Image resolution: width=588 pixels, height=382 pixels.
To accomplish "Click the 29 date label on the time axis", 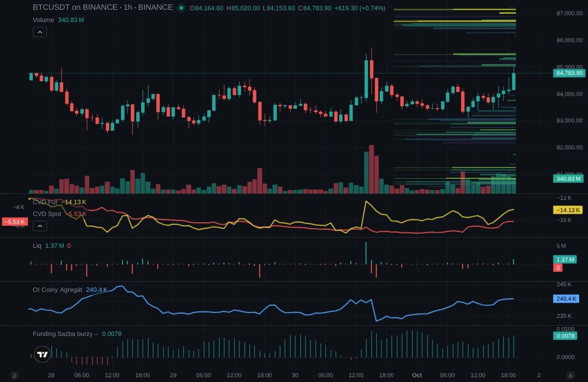I will [x=173, y=375].
